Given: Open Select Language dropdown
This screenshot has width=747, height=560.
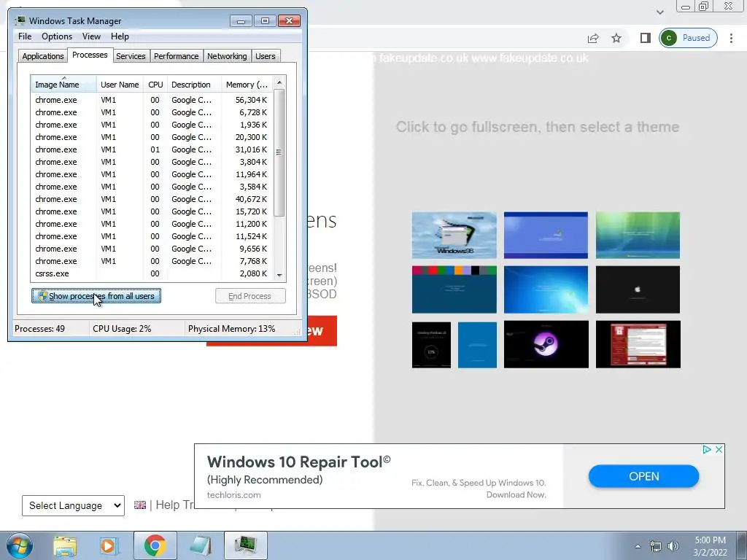Looking at the screenshot, I should (x=74, y=506).
